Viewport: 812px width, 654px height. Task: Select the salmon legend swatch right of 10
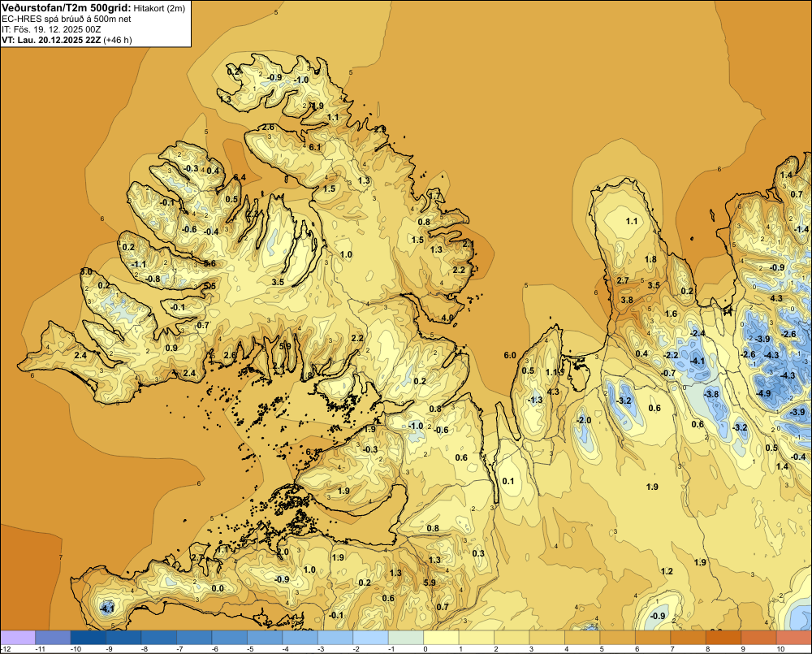794,637
